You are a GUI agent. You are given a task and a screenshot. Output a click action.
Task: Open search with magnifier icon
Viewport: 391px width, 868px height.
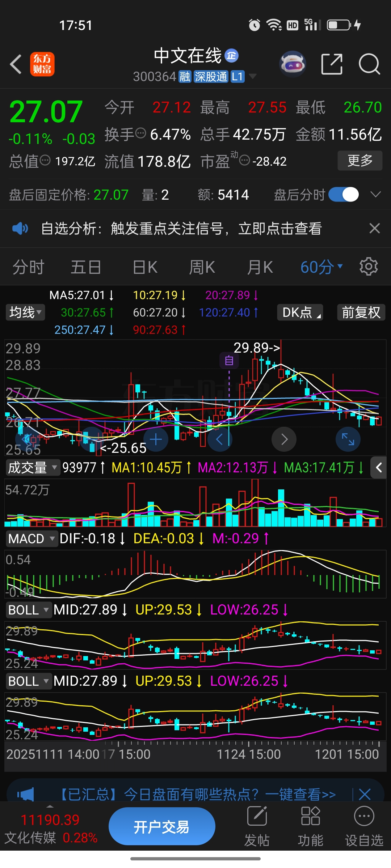369,64
